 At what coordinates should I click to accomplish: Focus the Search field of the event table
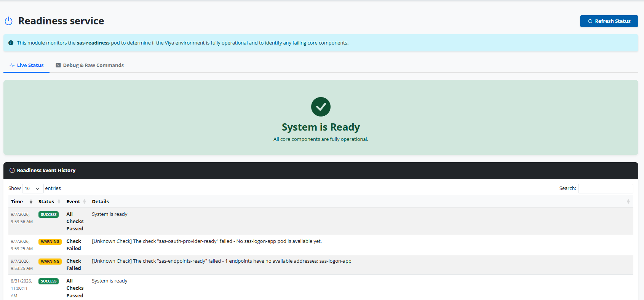[606, 188]
